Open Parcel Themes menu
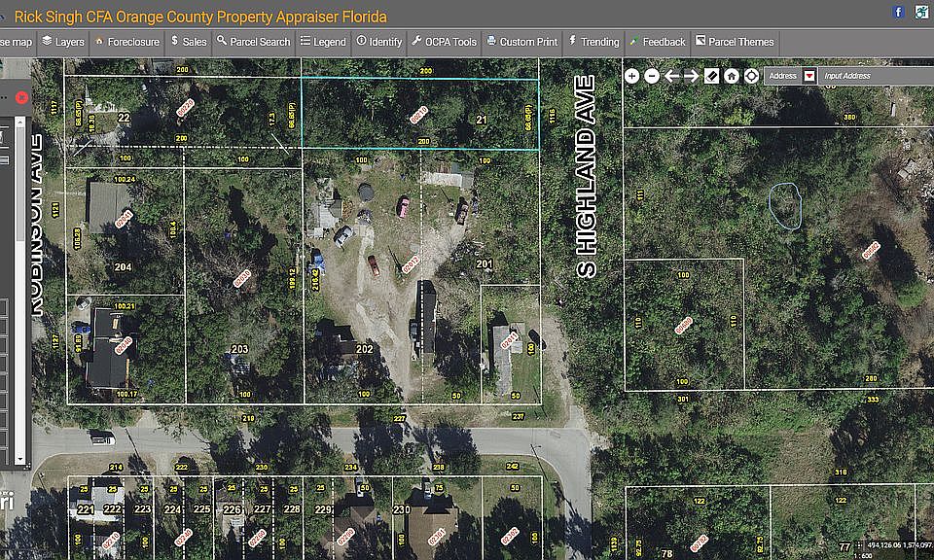The height and width of the screenshot is (560, 934). [735, 42]
